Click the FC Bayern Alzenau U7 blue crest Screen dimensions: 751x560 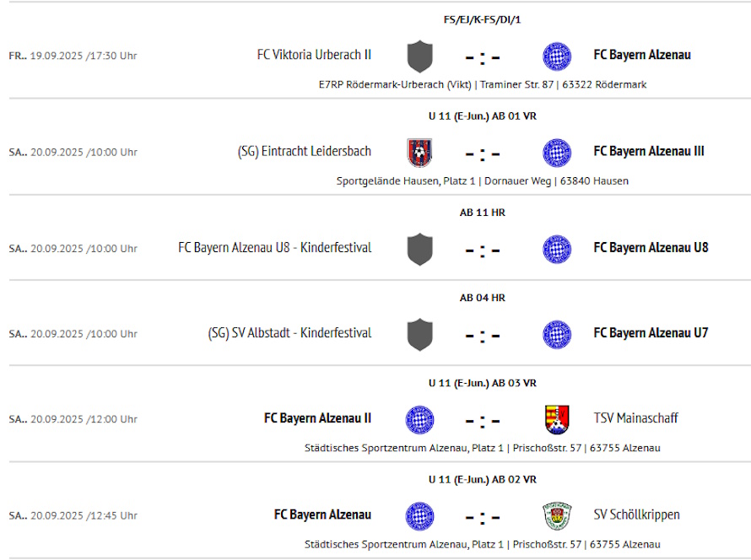tap(557, 335)
